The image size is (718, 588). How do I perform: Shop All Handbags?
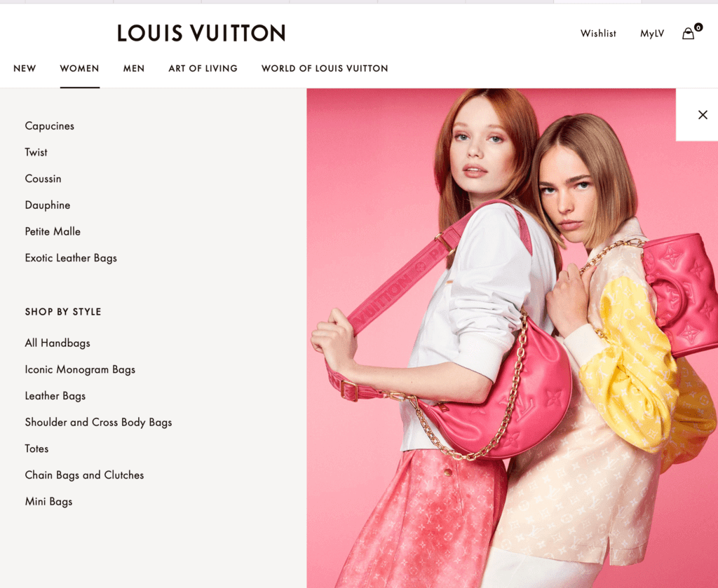(57, 343)
